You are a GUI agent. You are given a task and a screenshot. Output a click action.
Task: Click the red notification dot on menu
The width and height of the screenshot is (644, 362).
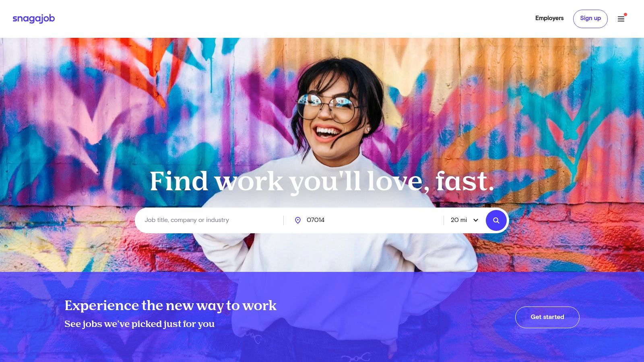(625, 14)
